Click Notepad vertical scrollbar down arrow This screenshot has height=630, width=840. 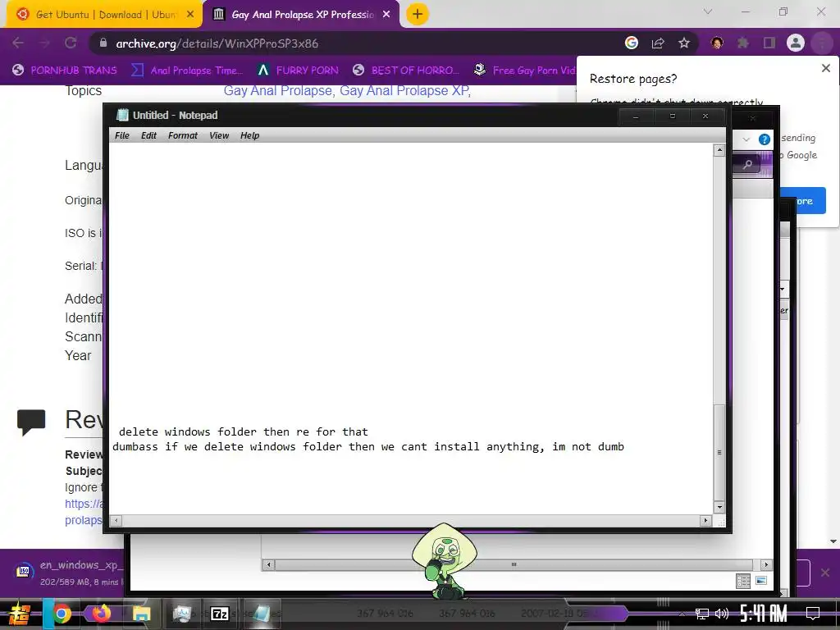(x=719, y=507)
